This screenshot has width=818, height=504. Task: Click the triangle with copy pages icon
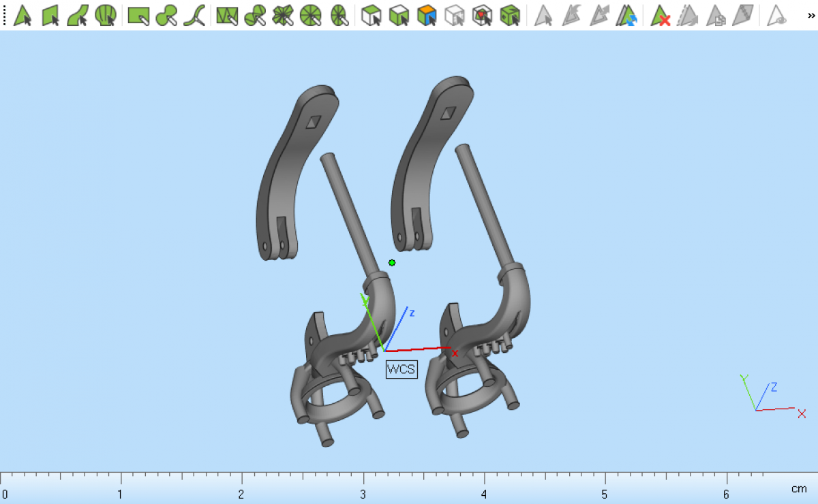tap(715, 15)
